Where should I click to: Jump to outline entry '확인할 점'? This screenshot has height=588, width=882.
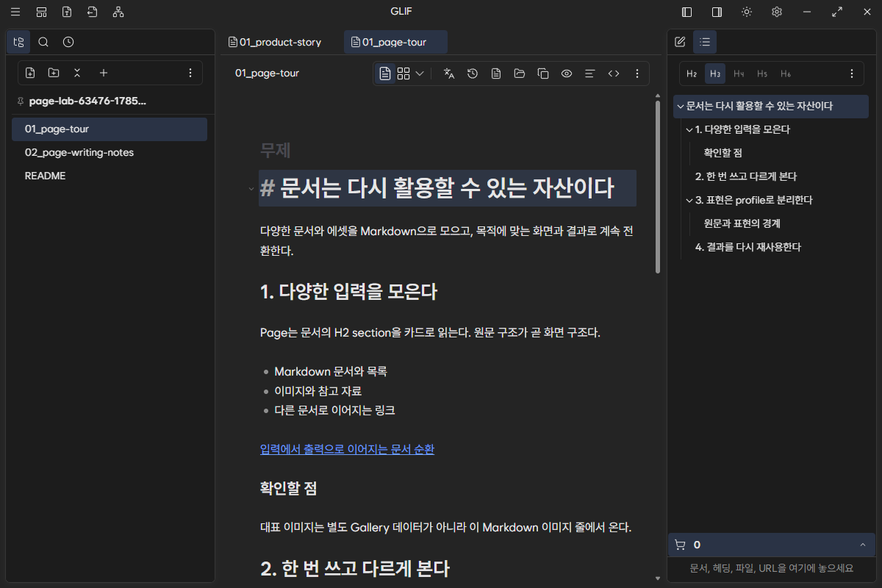[x=723, y=153]
